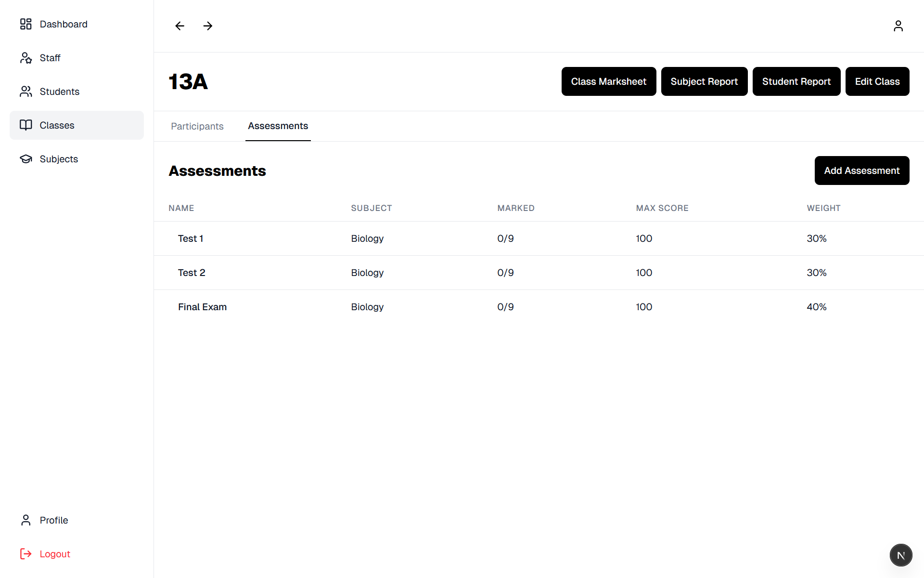924x578 pixels.
Task: Open Class Marksheet
Action: coord(609,81)
